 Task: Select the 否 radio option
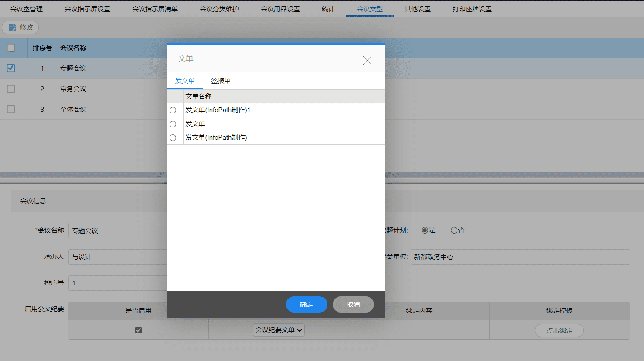coord(454,230)
